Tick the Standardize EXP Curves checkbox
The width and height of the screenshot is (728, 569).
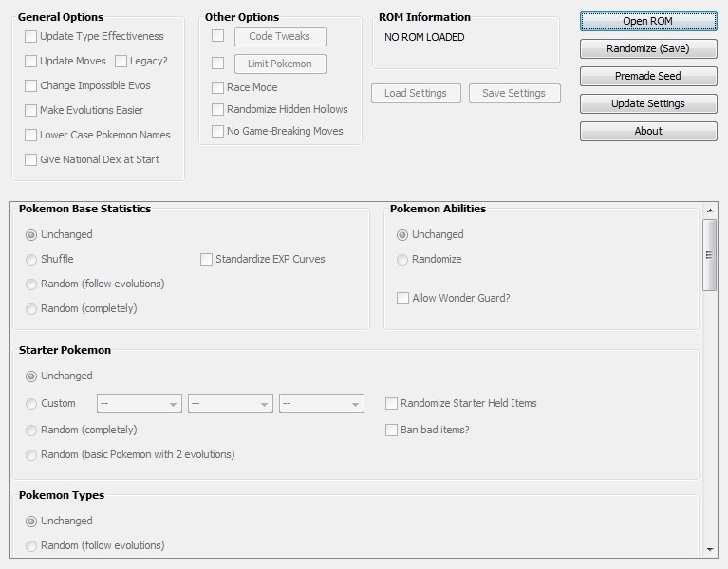pos(207,259)
